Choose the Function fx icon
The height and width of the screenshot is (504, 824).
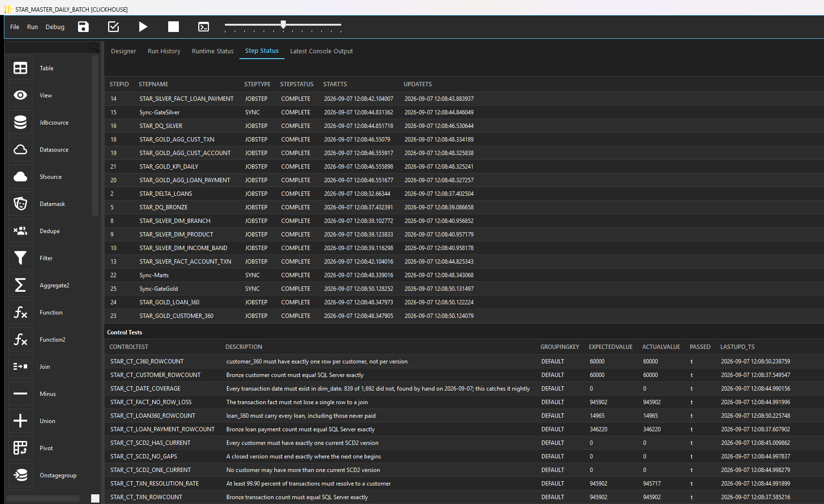20,313
